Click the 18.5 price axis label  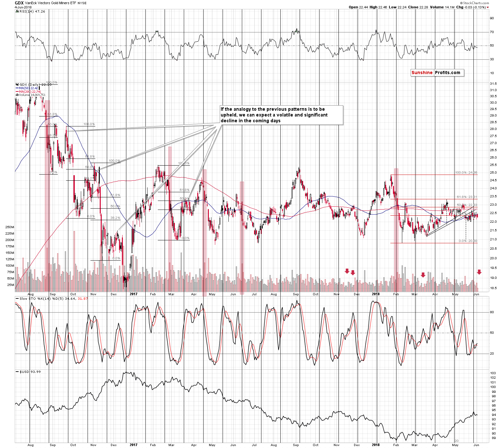pyautogui.click(x=493, y=288)
